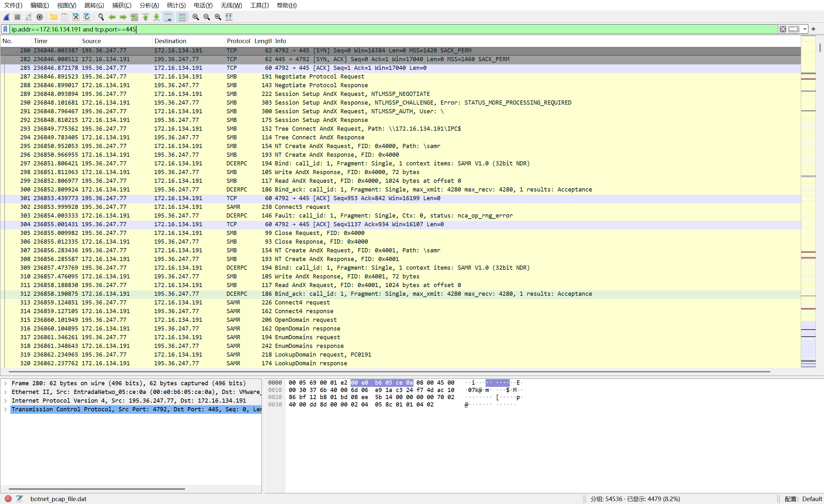Apply display filter arrow button
This screenshot has height=504, width=824.
793,29
